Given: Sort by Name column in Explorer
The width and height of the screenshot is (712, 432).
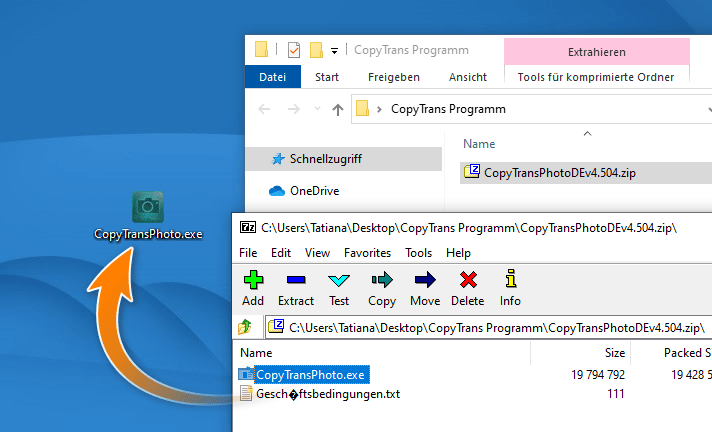Looking at the screenshot, I should pyautogui.click(x=479, y=144).
